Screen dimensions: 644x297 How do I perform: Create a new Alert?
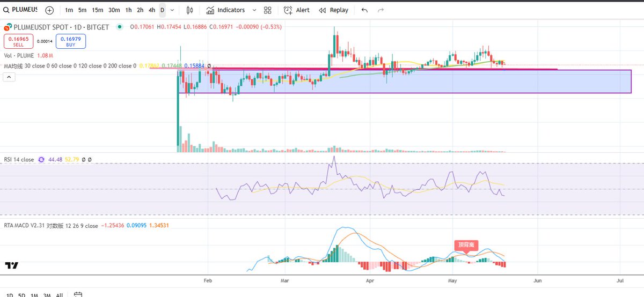click(x=297, y=10)
